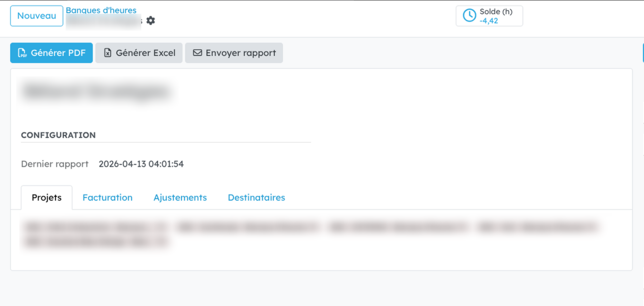Show the Destinataires tab
The image size is (644, 306).
[256, 198]
